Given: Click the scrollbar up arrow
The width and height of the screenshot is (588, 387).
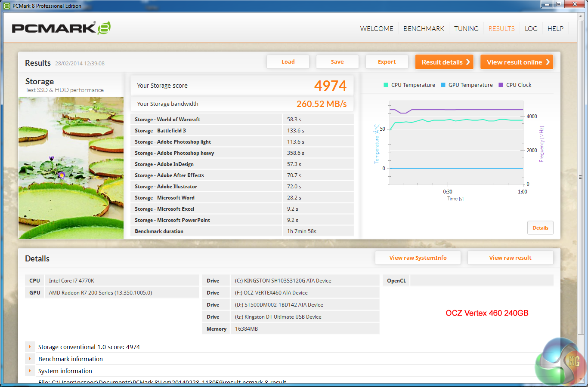Looking at the screenshot, I should (x=581, y=15).
